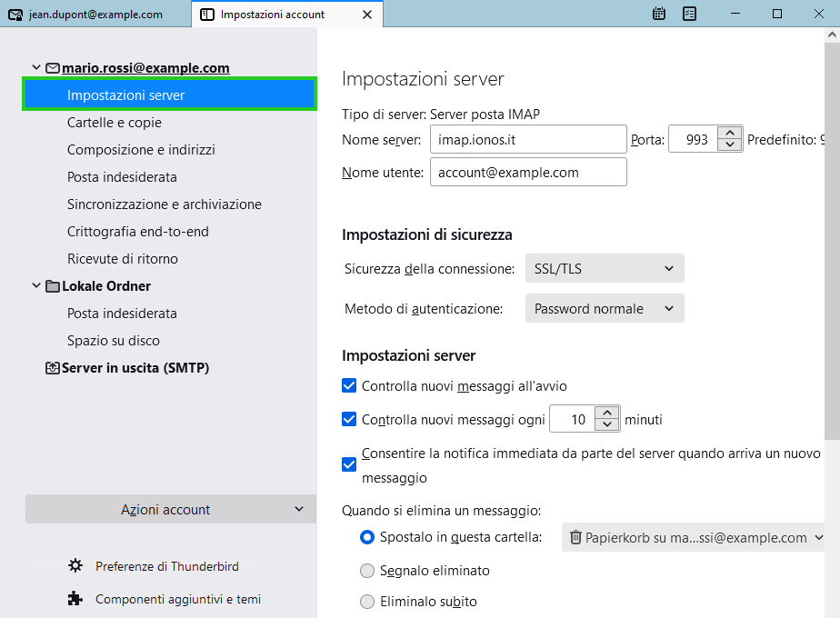Close the Impostazioni account tab
The image size is (840, 618).
pyautogui.click(x=367, y=15)
